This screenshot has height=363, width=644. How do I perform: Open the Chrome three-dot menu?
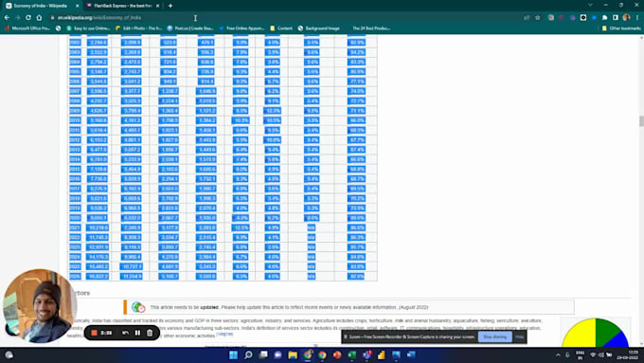(637, 18)
